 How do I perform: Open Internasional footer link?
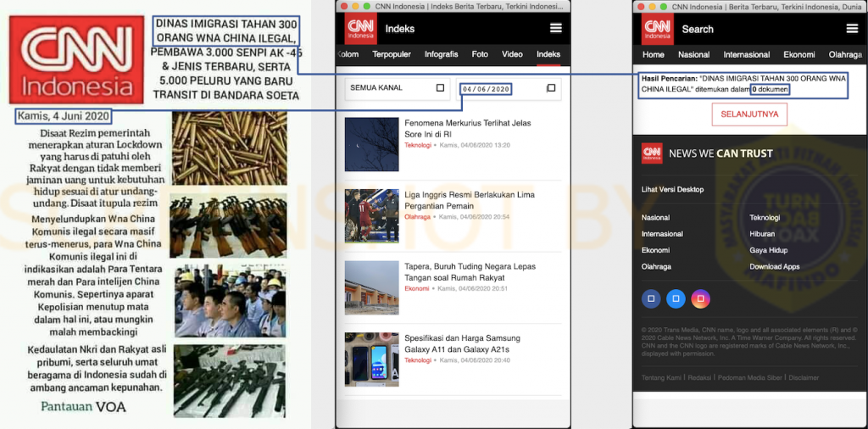pos(662,234)
